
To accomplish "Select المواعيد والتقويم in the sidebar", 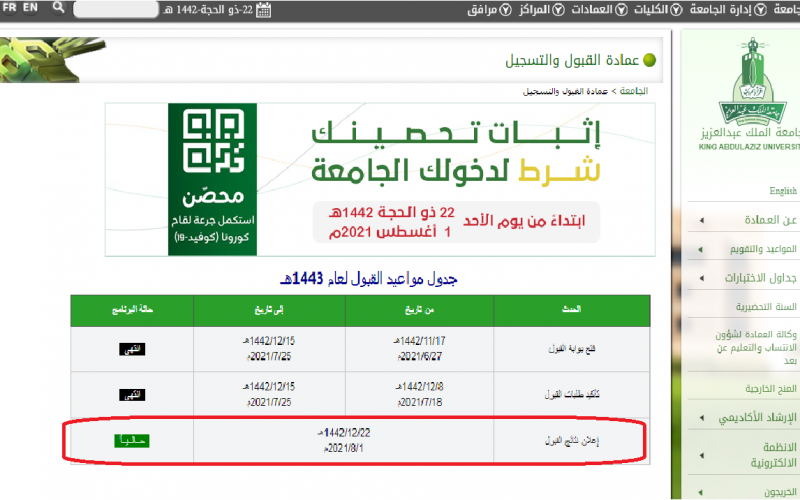I will pos(763,249).
